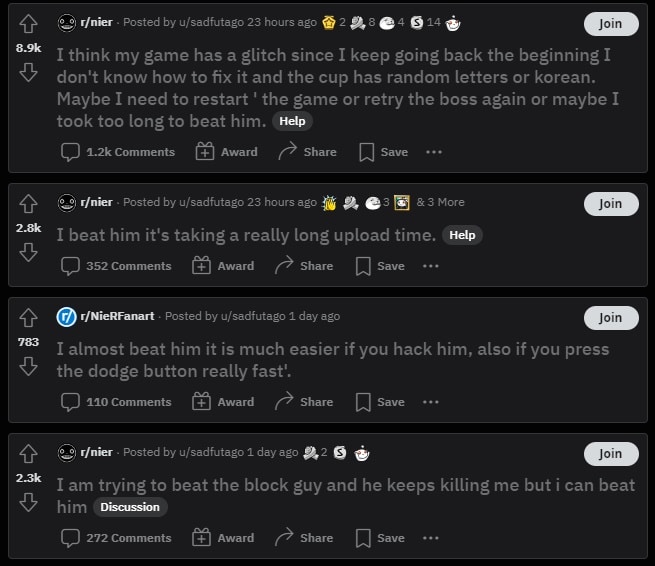This screenshot has width=655, height=566.
Task: Open more options on the r/NieRFanart post
Action: (x=430, y=402)
